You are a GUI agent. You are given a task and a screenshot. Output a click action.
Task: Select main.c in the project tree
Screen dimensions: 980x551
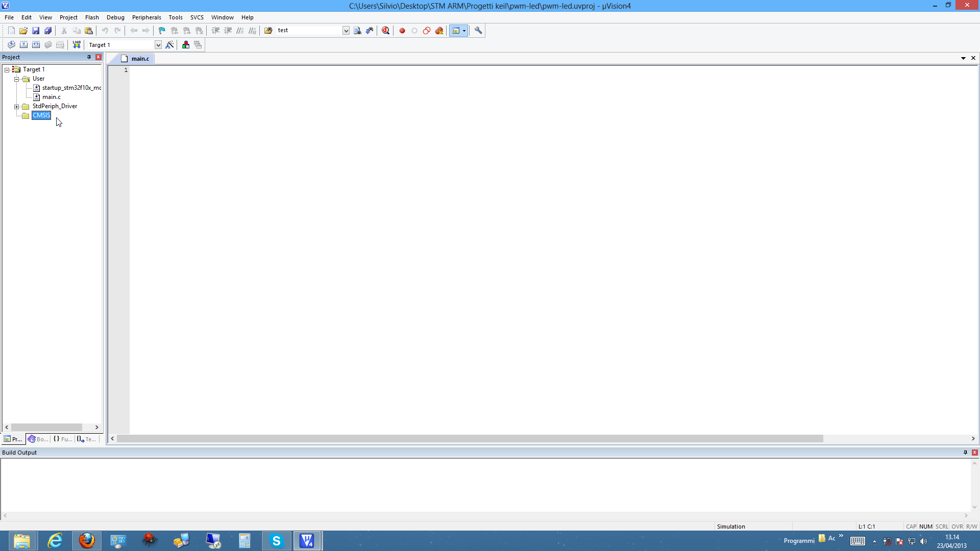point(51,97)
